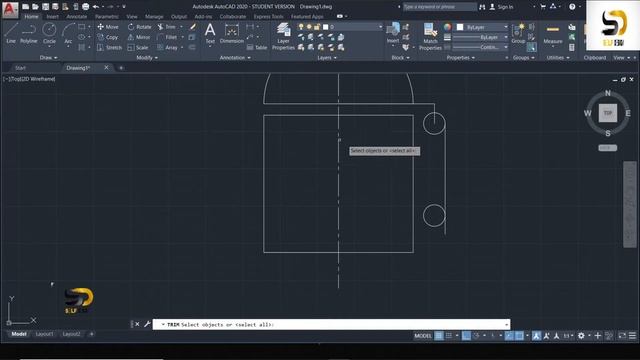Screen dimensions: 640x360
Task: Click the command line customize wrench icon
Action: [x=147, y=324]
